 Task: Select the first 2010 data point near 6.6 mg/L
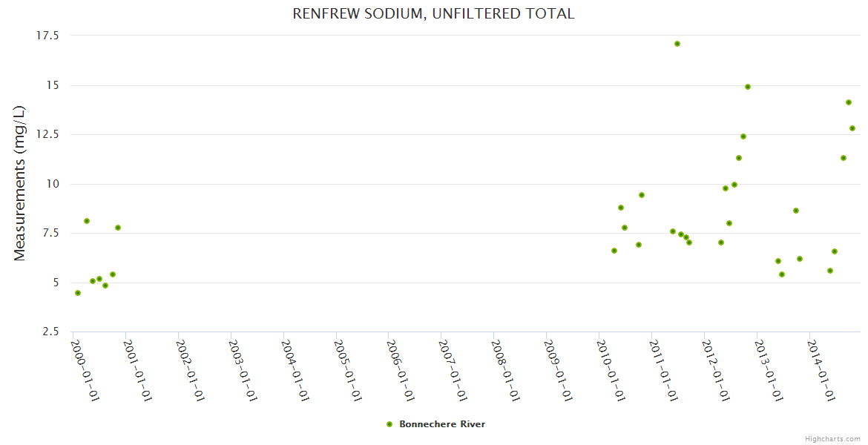tap(614, 251)
